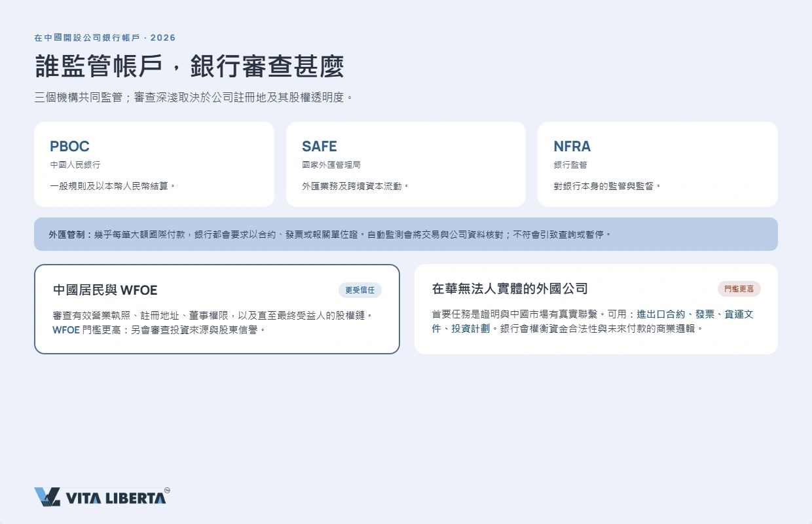Click the 在中國開設公司銀行帳戶 · 2026 overline
This screenshot has width=812, height=524.
click(105, 38)
